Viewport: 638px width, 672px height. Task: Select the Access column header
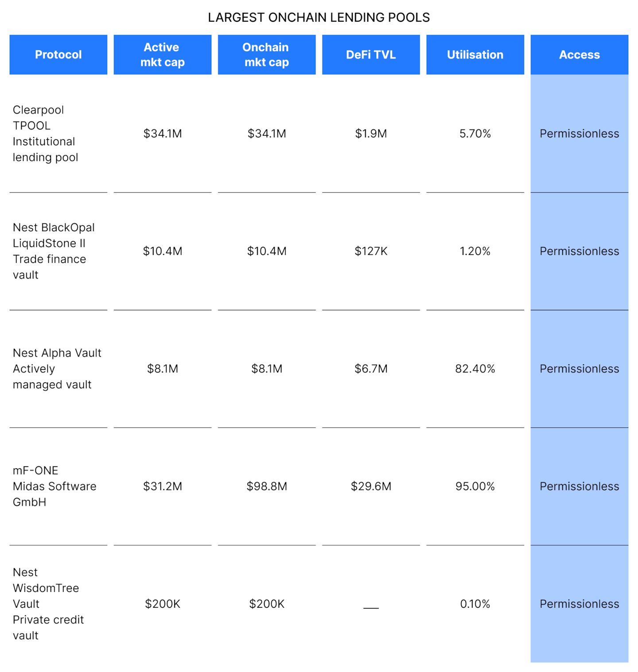[x=579, y=55]
